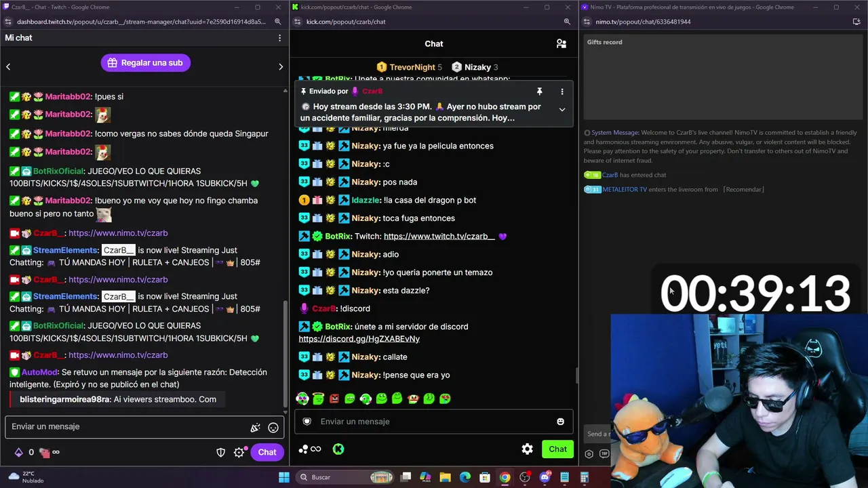Image resolution: width=868 pixels, height=488 pixels.
Task: Open Kick chat settings gear
Action: pos(527,449)
